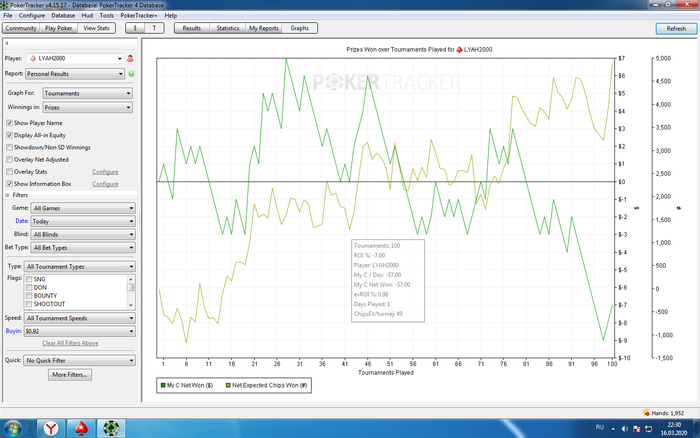Open the Speed dropdown
The image size is (700, 438).
(79, 318)
